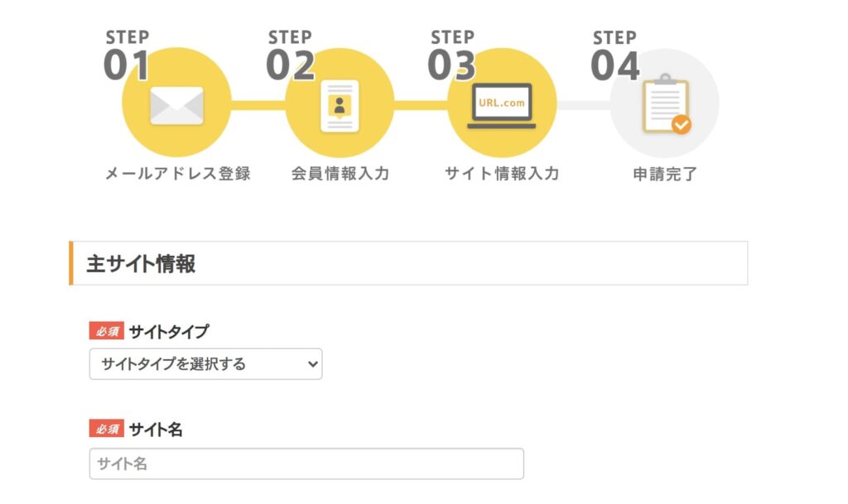
Task: Click the STEP 02 number label
Action: 291,55
